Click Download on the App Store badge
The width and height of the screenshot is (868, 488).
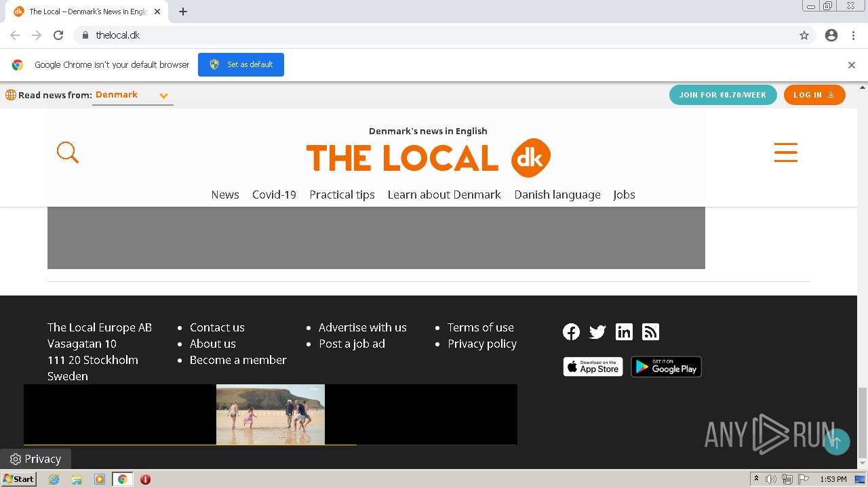[593, 367]
